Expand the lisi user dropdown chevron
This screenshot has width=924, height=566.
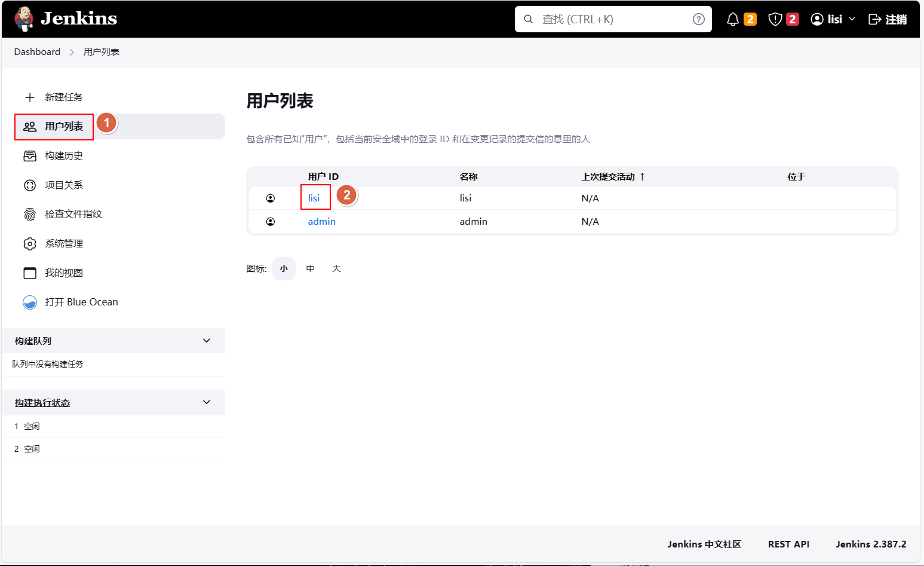pos(852,19)
